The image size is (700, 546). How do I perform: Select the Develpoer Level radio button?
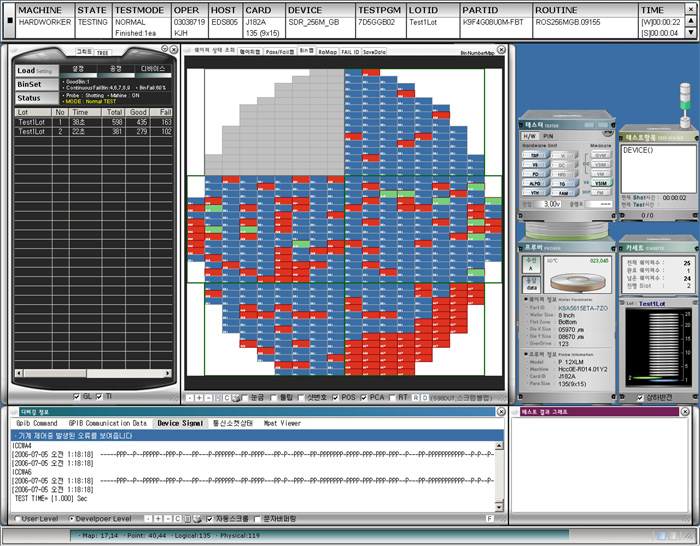[71, 519]
